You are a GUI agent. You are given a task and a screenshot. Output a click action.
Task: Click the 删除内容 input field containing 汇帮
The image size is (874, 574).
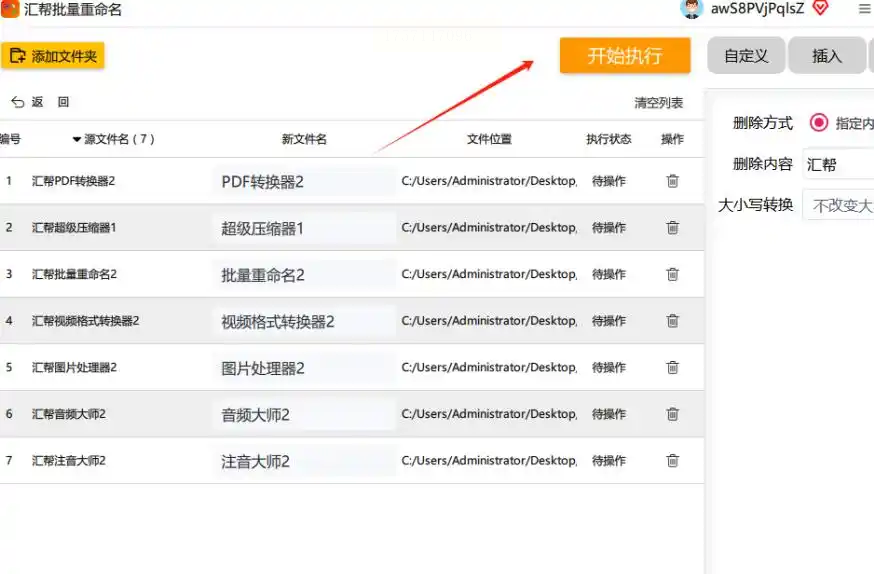(x=838, y=164)
